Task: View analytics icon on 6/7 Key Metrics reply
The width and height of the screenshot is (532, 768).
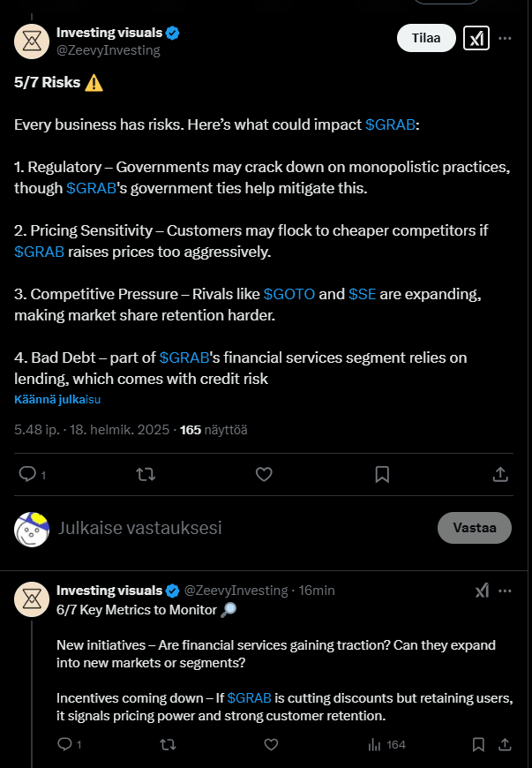Action: pos(373,745)
